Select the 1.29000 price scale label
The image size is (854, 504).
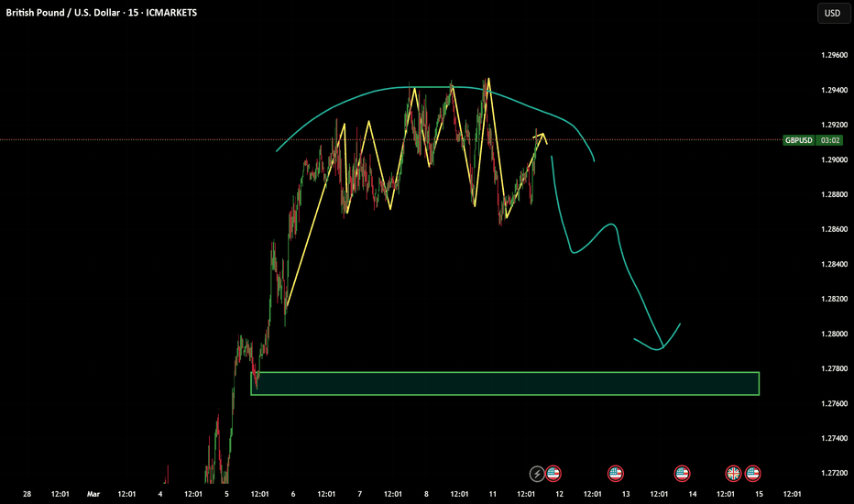pos(835,159)
